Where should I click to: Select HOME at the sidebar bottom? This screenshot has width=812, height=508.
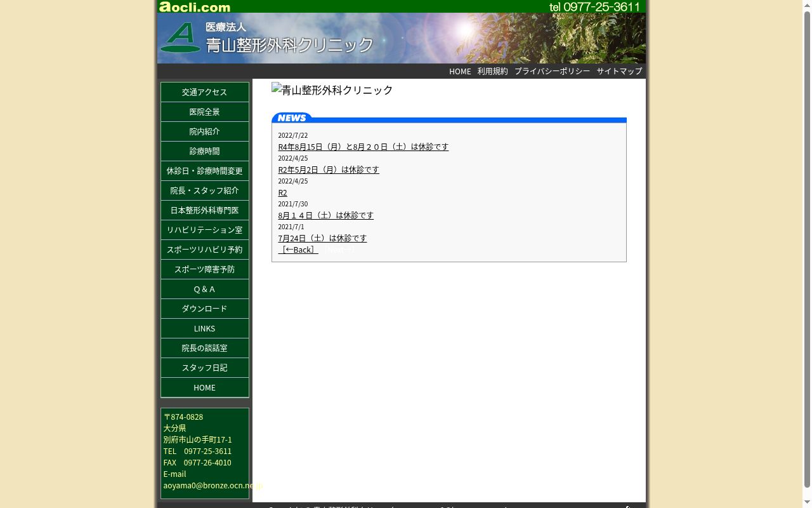click(x=204, y=387)
